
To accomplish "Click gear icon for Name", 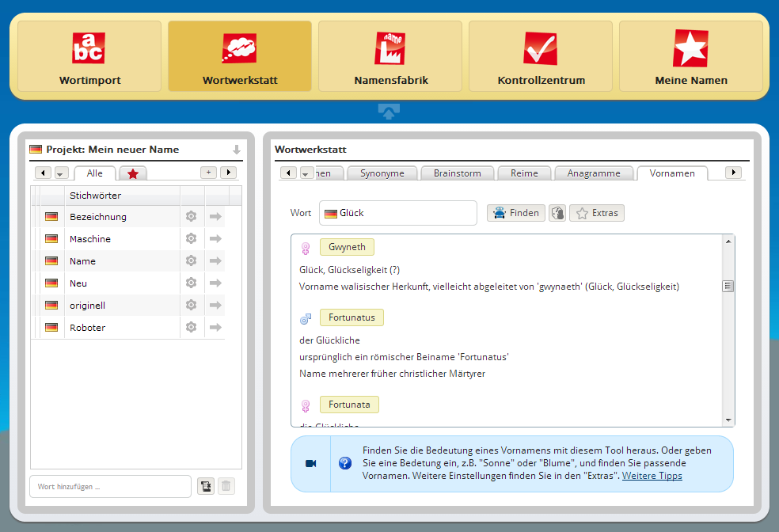I will (x=192, y=260).
